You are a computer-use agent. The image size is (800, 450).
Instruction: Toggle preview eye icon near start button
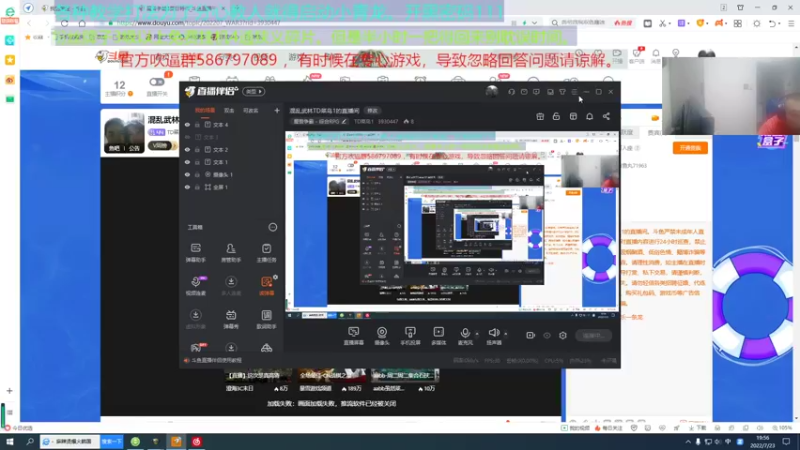547,335
